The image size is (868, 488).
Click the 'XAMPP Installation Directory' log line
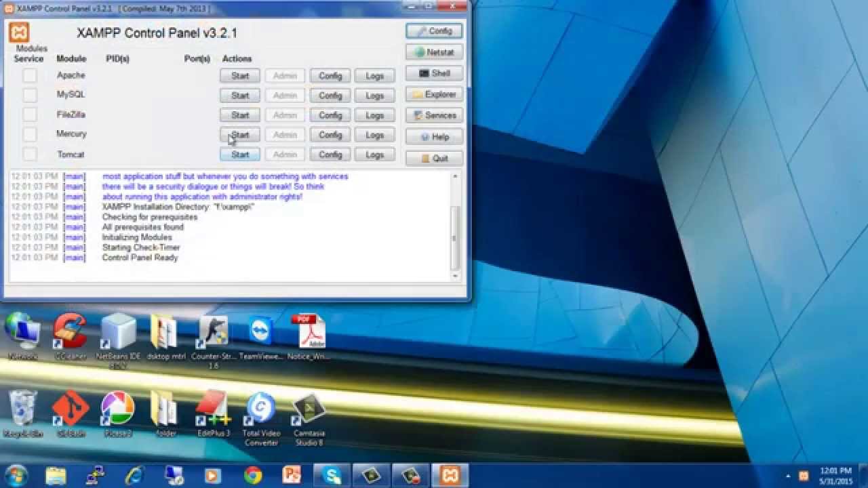pos(178,207)
